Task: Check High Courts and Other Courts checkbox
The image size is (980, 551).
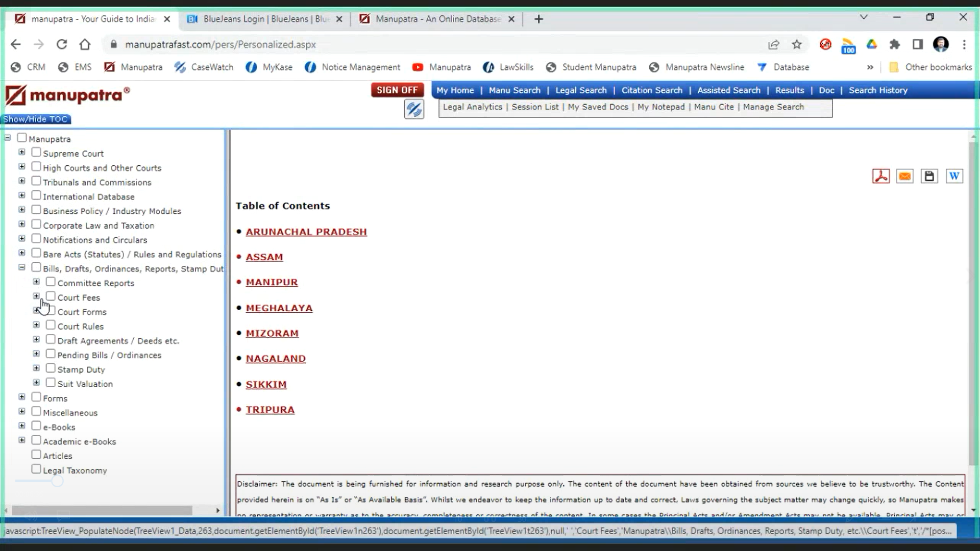Action: [x=36, y=166]
